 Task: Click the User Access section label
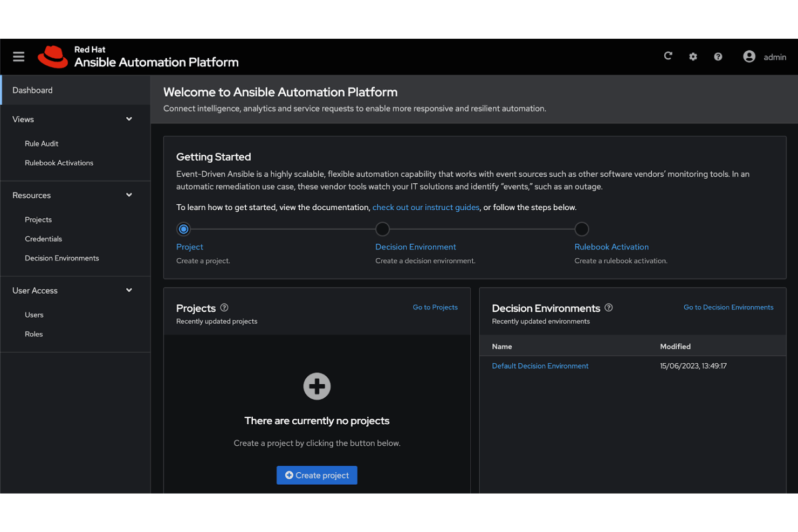(x=35, y=291)
